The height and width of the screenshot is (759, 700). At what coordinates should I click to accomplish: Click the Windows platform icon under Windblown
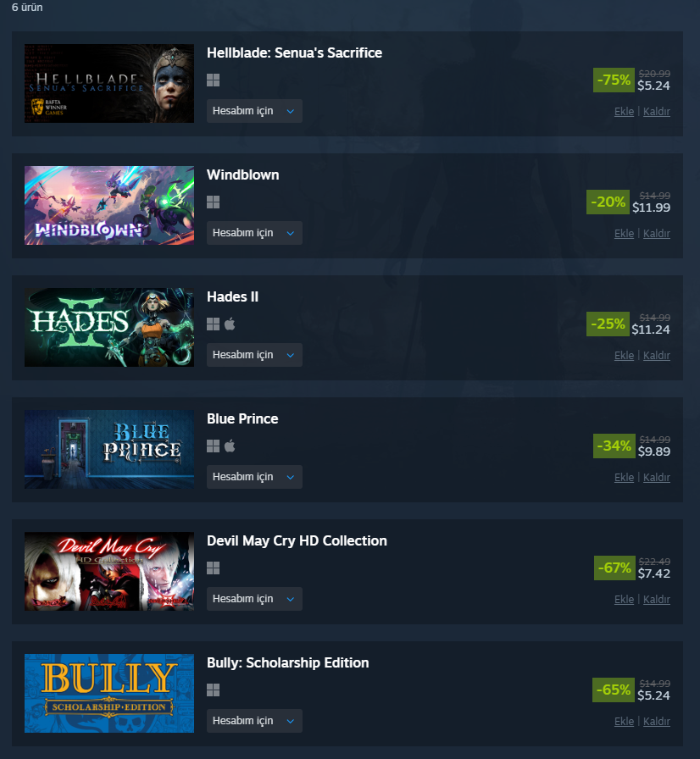pos(213,202)
